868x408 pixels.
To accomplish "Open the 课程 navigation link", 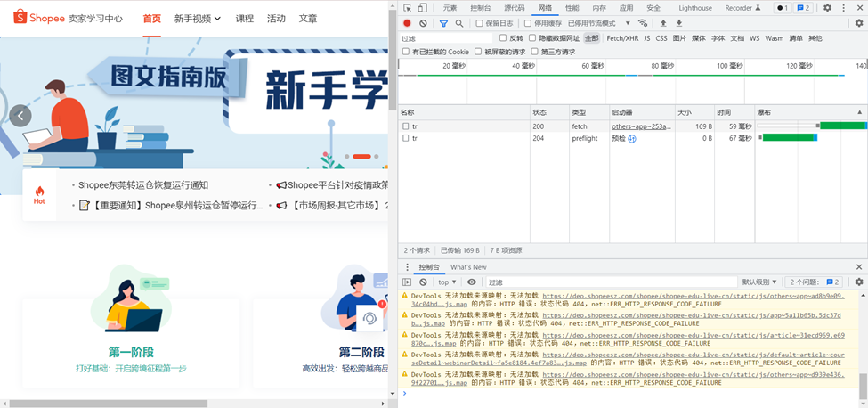I will coord(244,19).
